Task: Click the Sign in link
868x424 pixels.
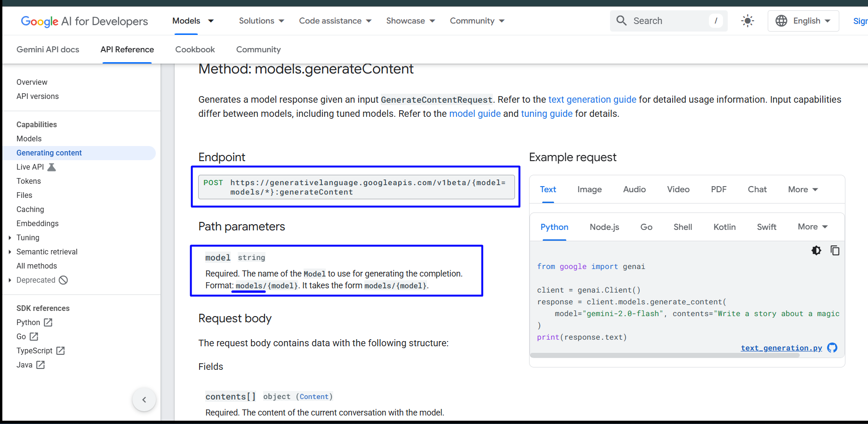Action: 860,21
